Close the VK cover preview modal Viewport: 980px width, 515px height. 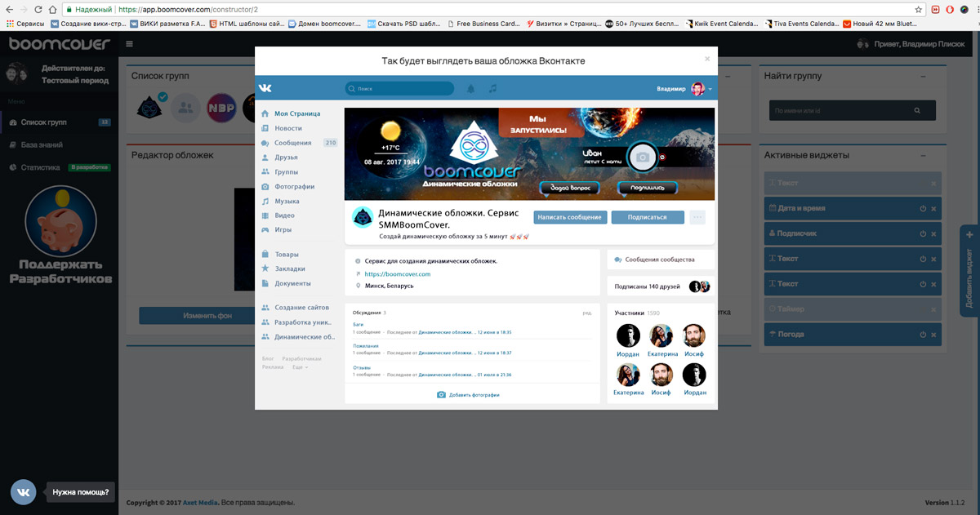707,59
